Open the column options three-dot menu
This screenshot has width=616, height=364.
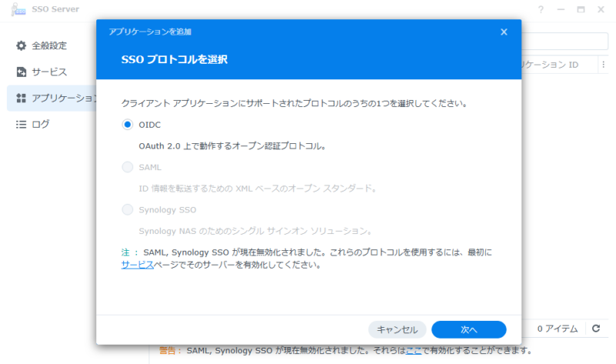click(x=604, y=65)
